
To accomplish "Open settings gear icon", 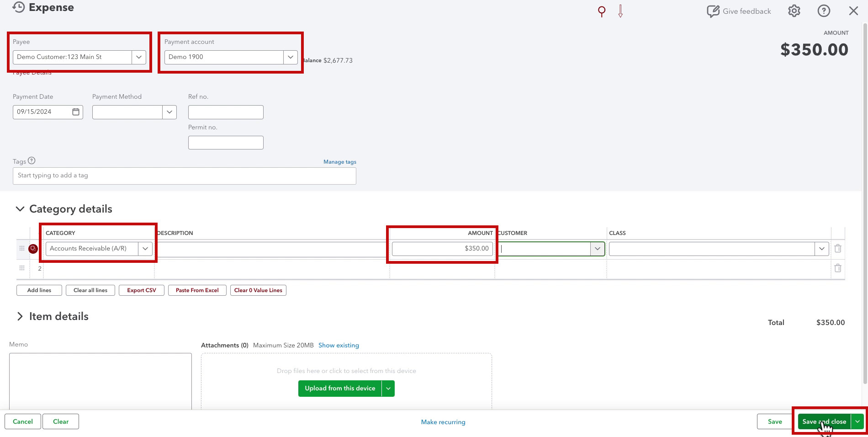I will pos(794,11).
